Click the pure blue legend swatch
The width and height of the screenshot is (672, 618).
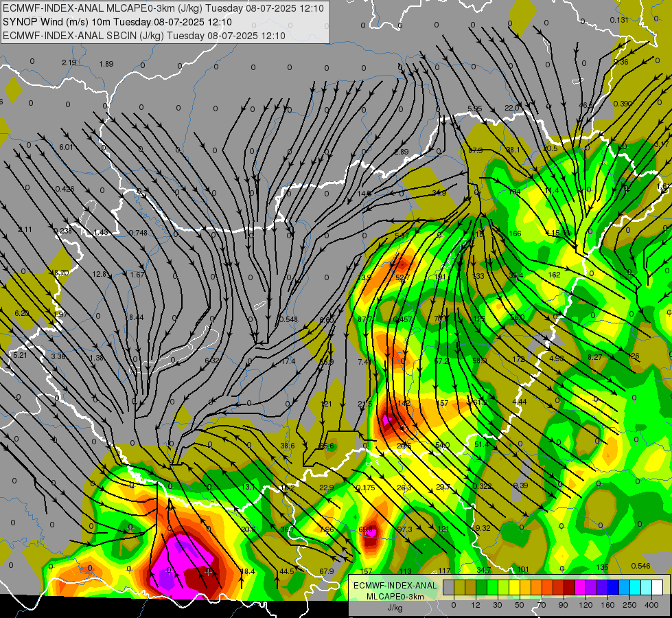(614, 587)
